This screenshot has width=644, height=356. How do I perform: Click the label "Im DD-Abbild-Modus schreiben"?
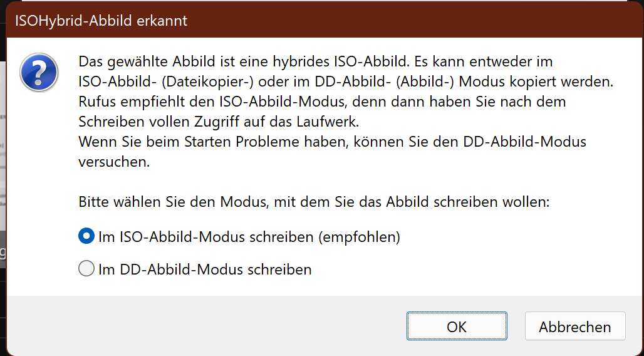tap(205, 270)
